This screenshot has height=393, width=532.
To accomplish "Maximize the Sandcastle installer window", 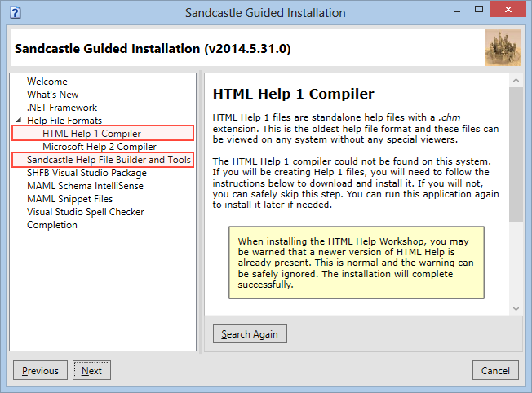I will click(x=479, y=10).
